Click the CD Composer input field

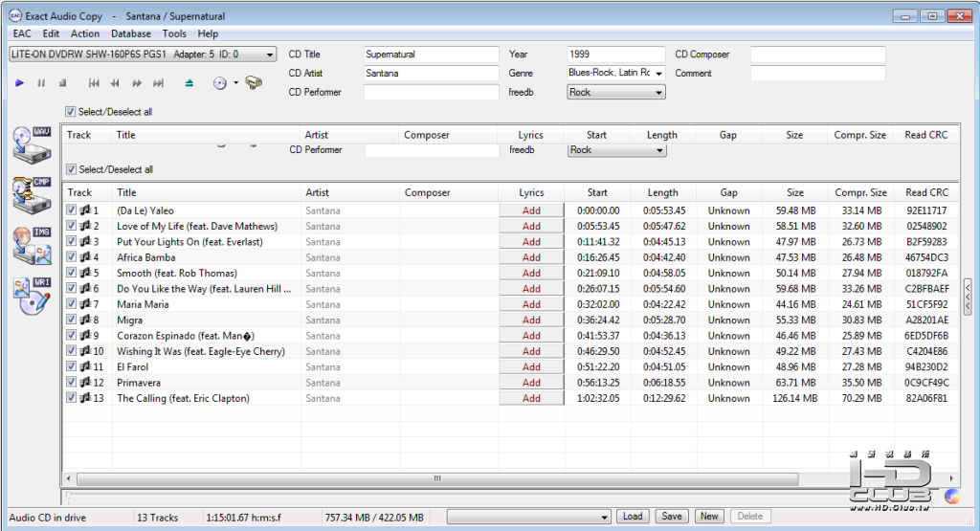click(817, 55)
